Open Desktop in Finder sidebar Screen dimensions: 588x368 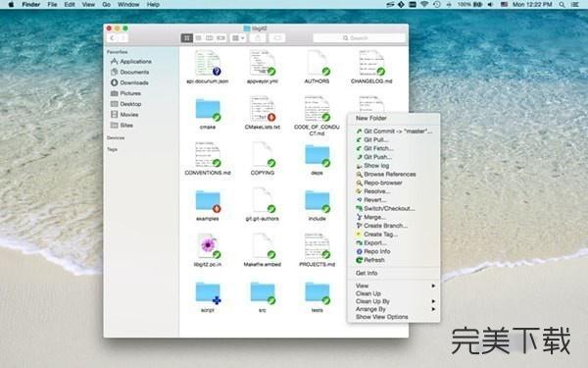click(126, 104)
